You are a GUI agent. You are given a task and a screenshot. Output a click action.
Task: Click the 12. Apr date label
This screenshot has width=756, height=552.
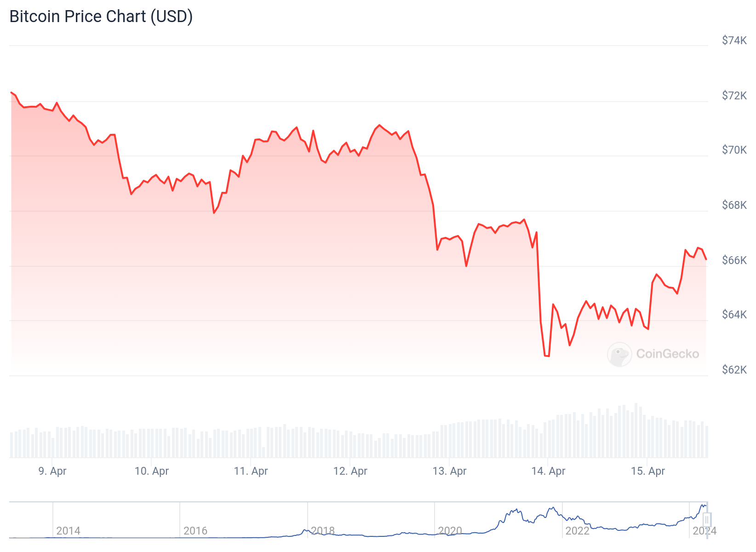(350, 471)
